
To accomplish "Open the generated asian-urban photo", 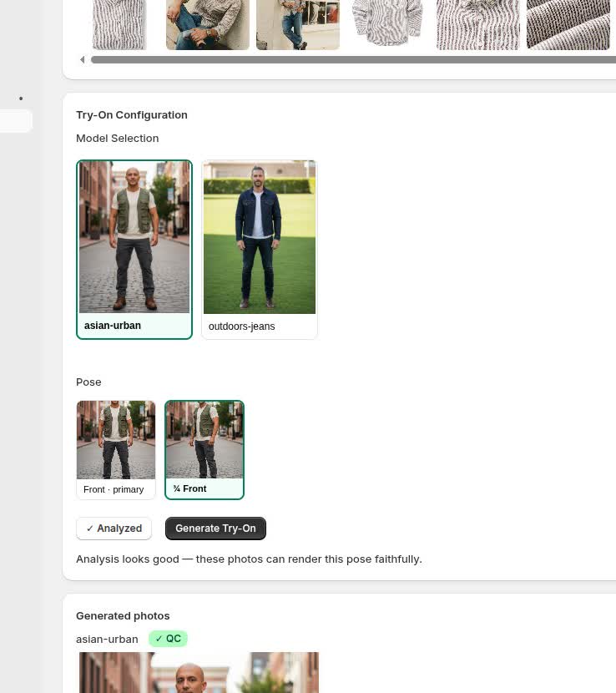I will pyautogui.click(x=199, y=672).
